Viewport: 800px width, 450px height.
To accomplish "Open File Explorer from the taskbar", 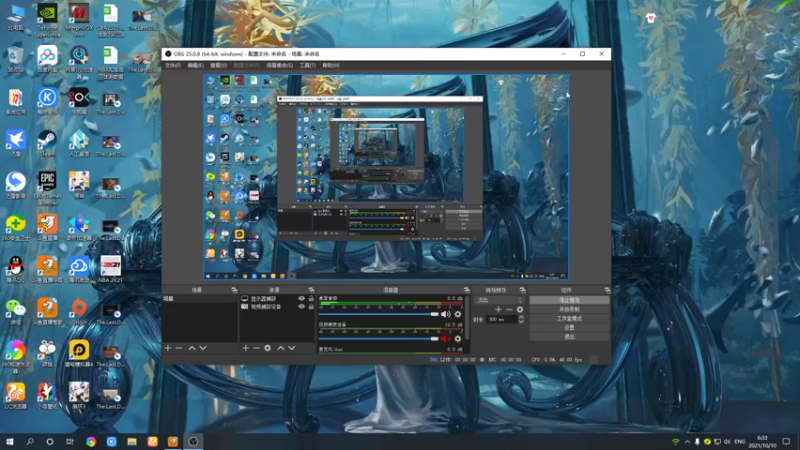I will pos(132,441).
